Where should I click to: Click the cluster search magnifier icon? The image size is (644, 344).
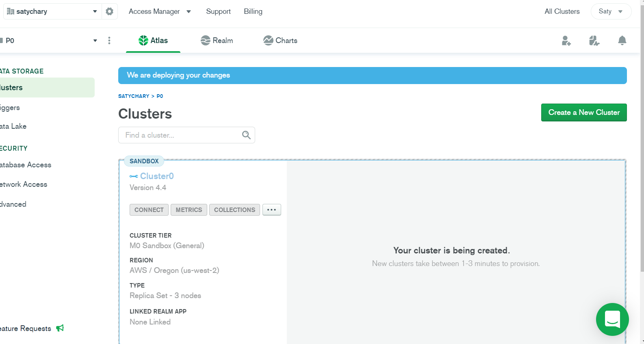246,135
